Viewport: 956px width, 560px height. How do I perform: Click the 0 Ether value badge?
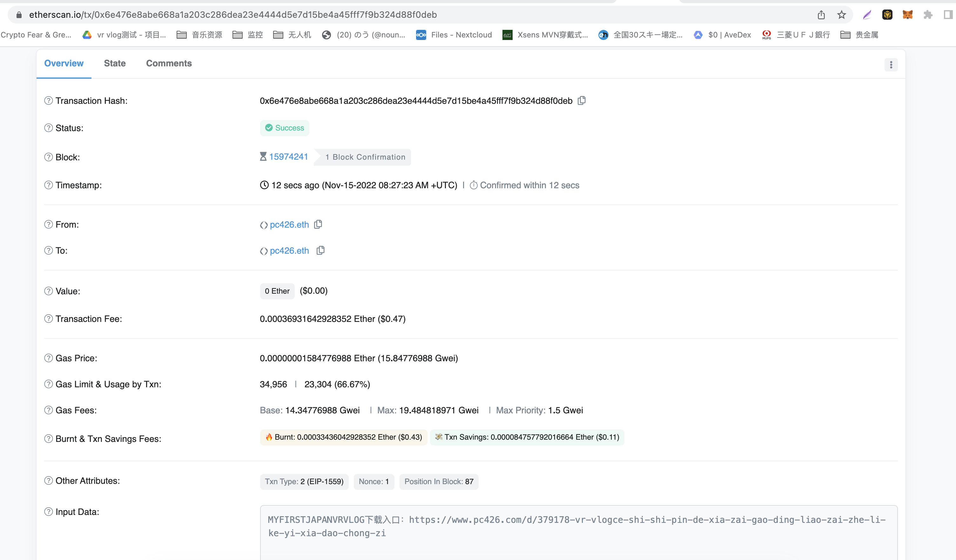pos(277,291)
